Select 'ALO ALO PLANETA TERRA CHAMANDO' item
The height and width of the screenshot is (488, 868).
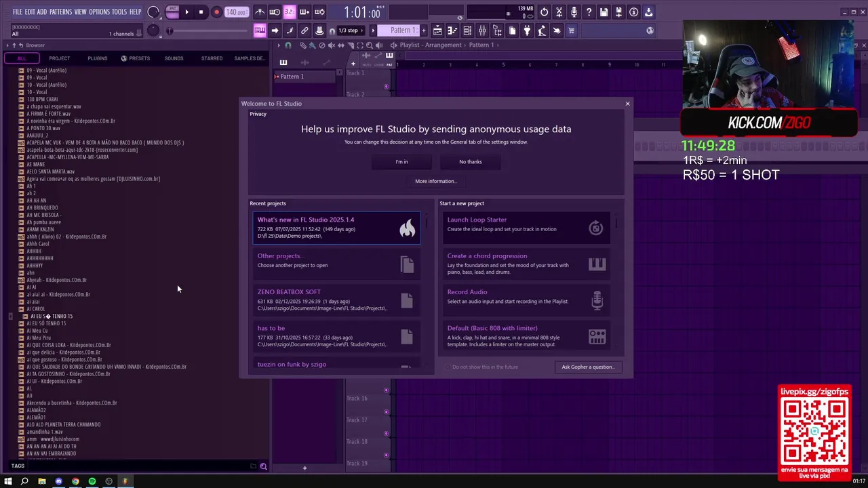click(63, 424)
